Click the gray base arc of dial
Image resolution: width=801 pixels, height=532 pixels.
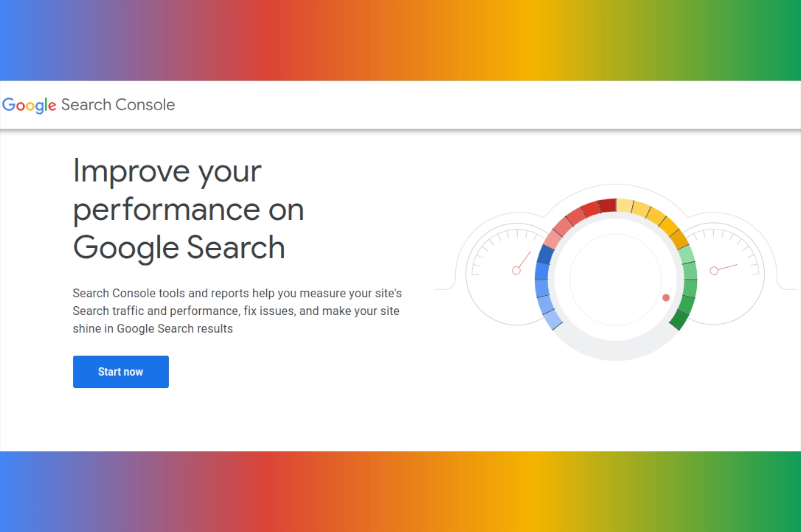pyautogui.click(x=616, y=350)
